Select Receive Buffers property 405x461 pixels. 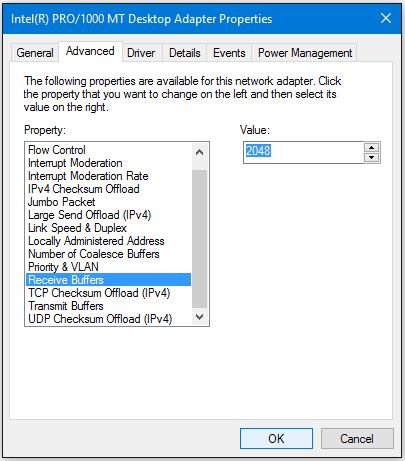coord(108,280)
